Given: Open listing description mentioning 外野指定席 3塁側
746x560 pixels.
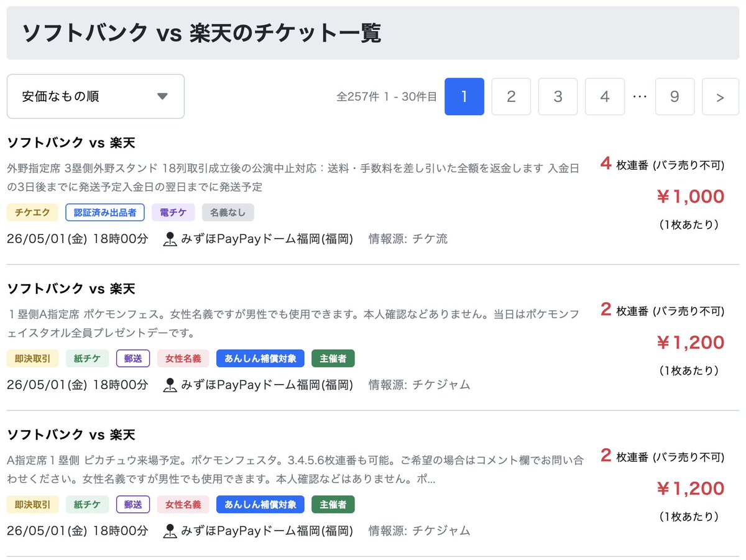Looking at the screenshot, I should point(294,178).
